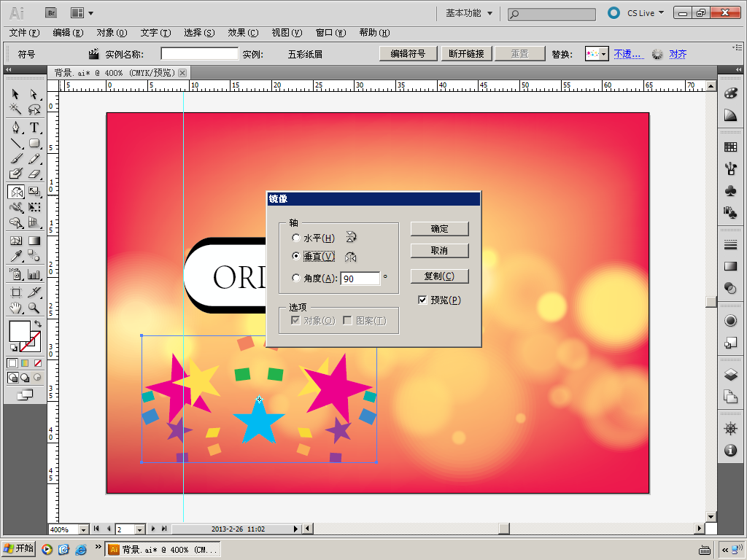
Task: Toggle the Objects option checkbox
Action: pos(295,320)
